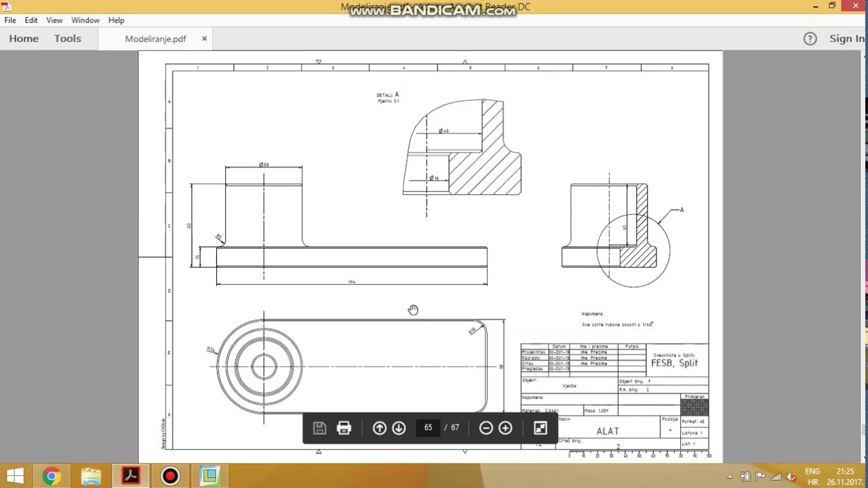Zoom in with the plus icon
Screen dimensions: 868x488
point(505,428)
